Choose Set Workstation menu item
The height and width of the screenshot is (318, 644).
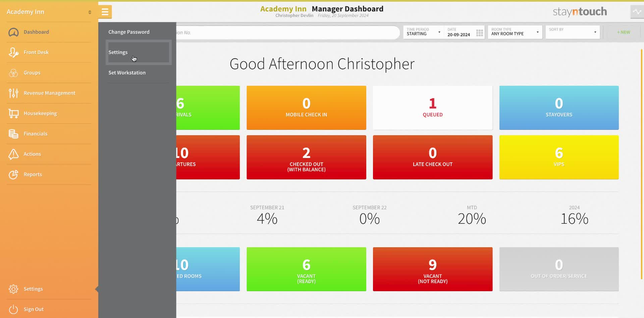(127, 72)
